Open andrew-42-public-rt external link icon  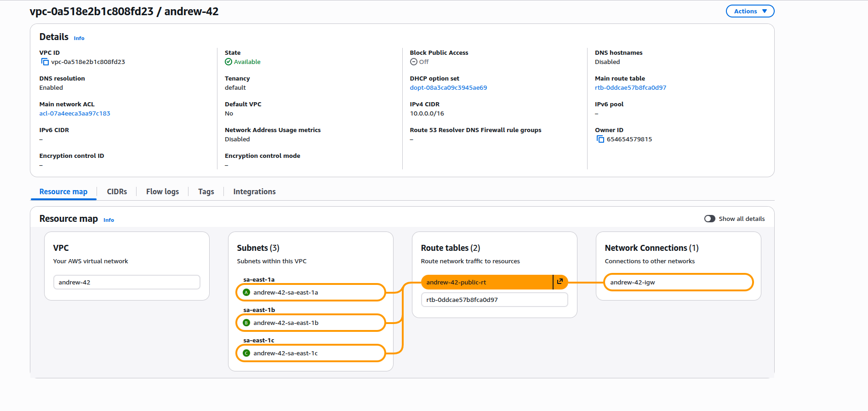560,282
